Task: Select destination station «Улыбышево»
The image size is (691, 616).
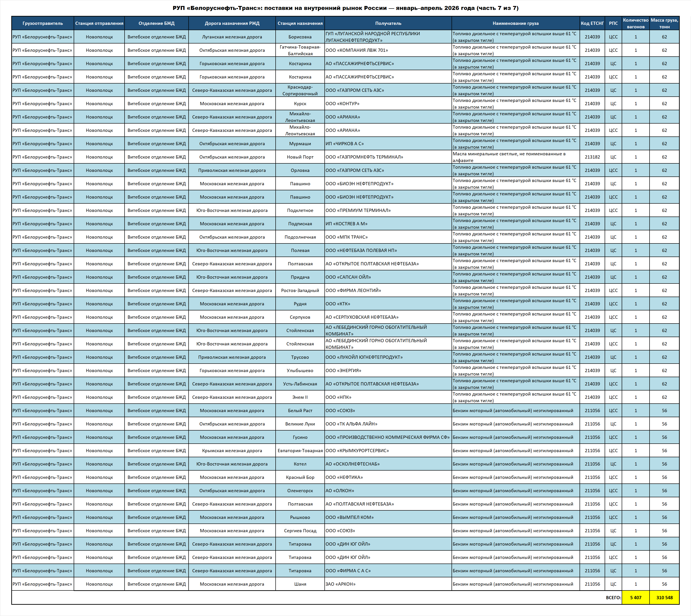Action: click(x=300, y=371)
